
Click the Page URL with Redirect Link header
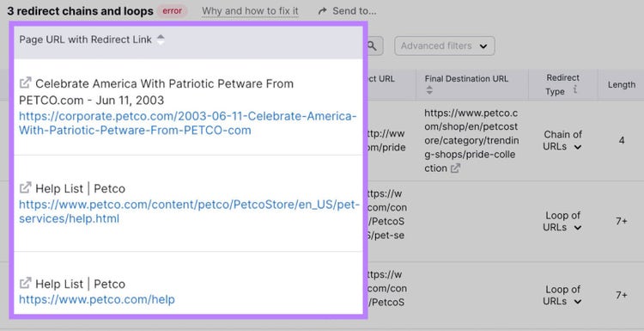coord(85,40)
